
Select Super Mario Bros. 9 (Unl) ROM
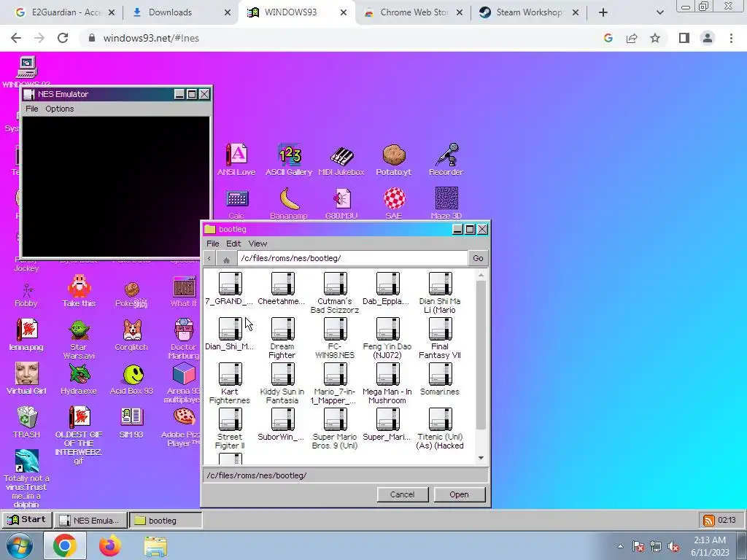coord(335,429)
